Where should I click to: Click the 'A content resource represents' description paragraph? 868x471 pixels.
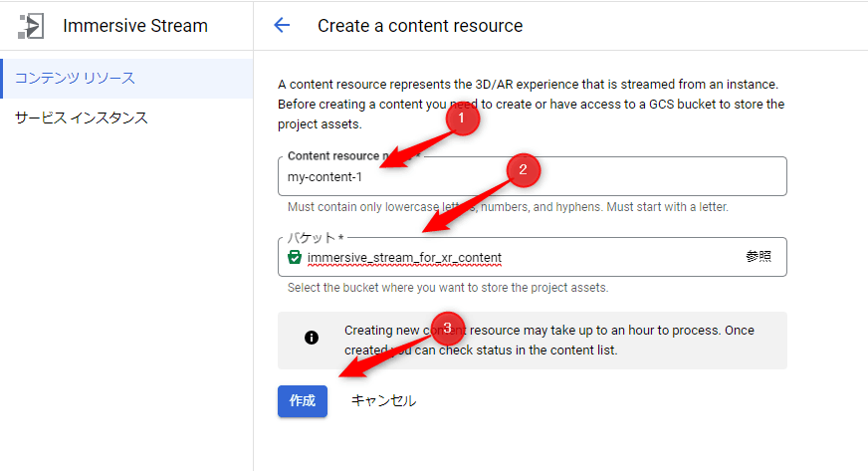532,104
